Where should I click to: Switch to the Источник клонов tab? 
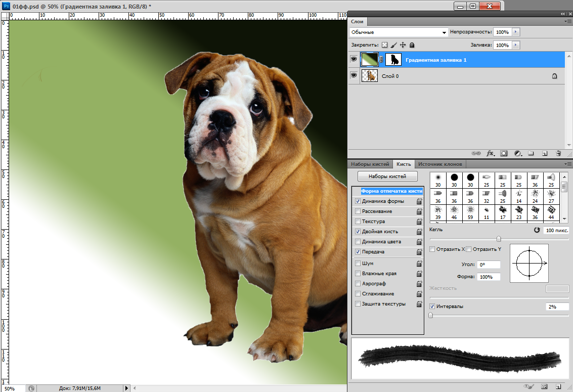tap(440, 164)
